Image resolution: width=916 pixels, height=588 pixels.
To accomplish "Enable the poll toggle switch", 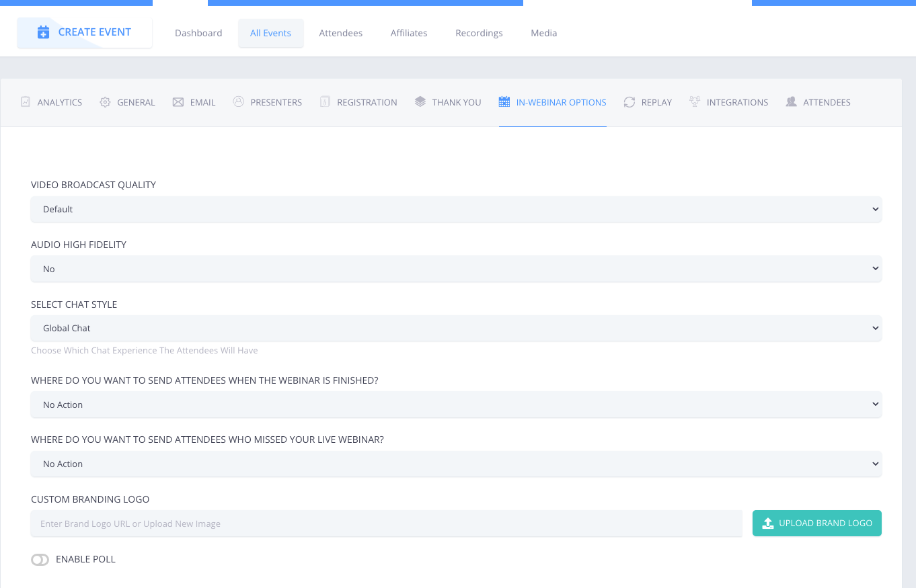I will tap(40, 560).
